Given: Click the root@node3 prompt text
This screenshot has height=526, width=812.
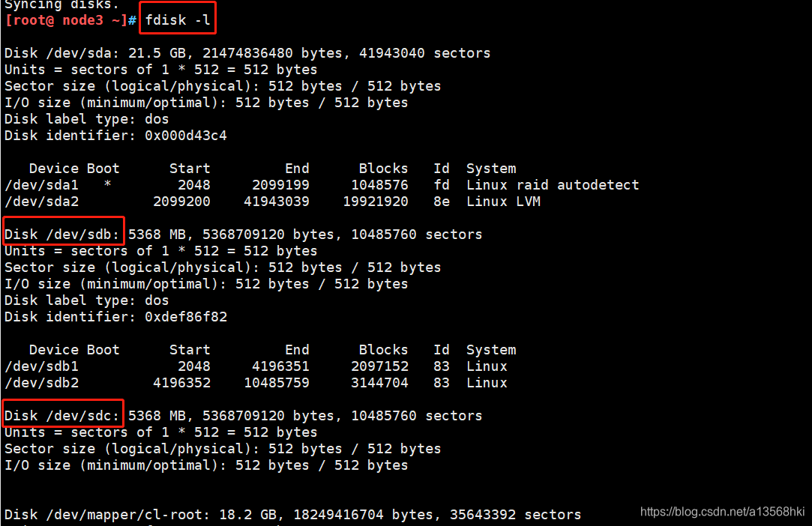Looking at the screenshot, I should 60,19.
